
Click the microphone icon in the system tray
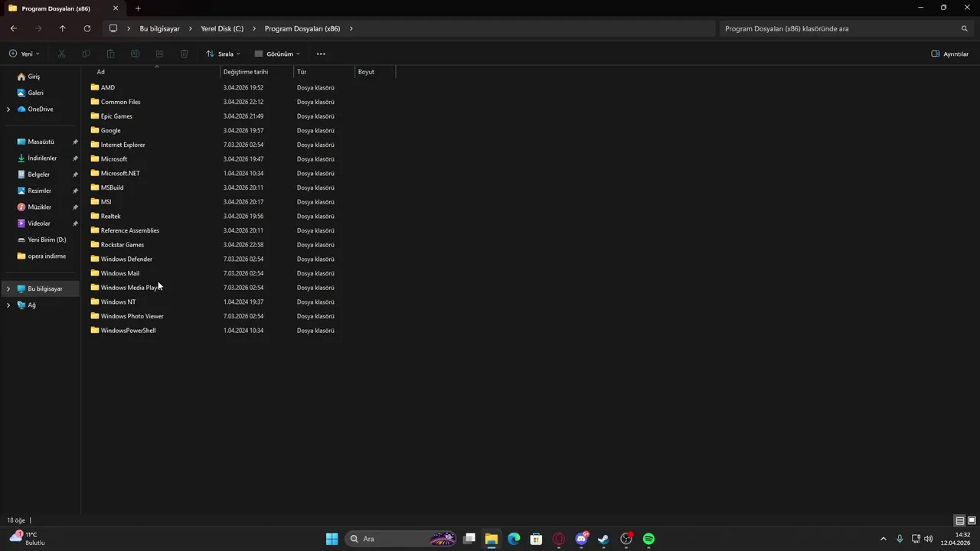coord(900,539)
